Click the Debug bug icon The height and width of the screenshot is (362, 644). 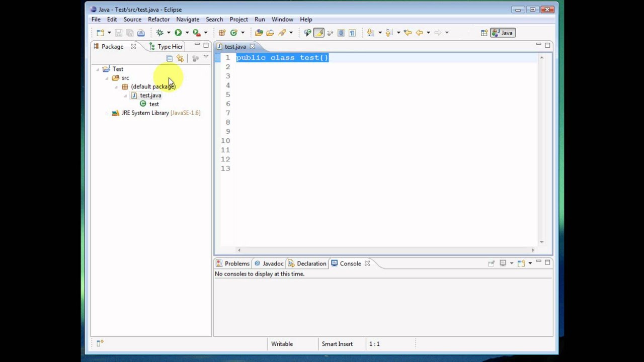(x=160, y=33)
